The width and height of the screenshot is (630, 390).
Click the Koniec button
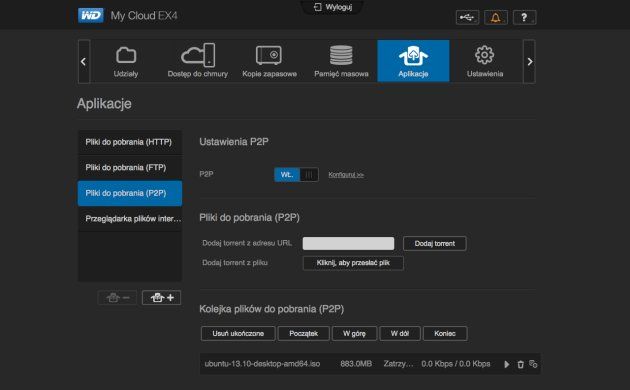(445, 333)
